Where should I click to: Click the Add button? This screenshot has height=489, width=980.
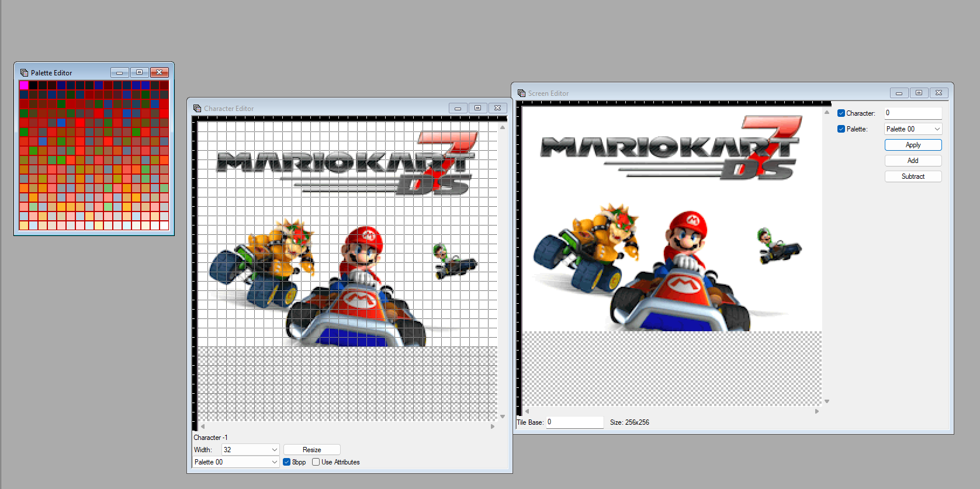(x=913, y=161)
